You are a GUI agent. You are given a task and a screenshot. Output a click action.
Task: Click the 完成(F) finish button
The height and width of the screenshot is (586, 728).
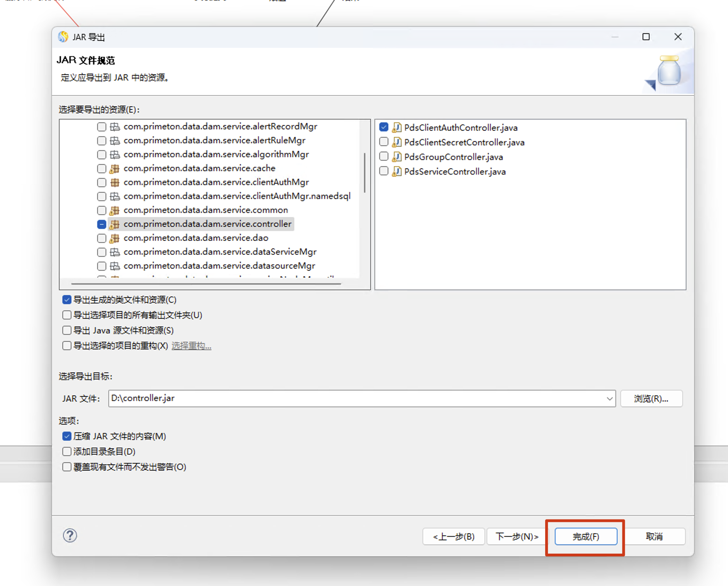pyautogui.click(x=586, y=537)
